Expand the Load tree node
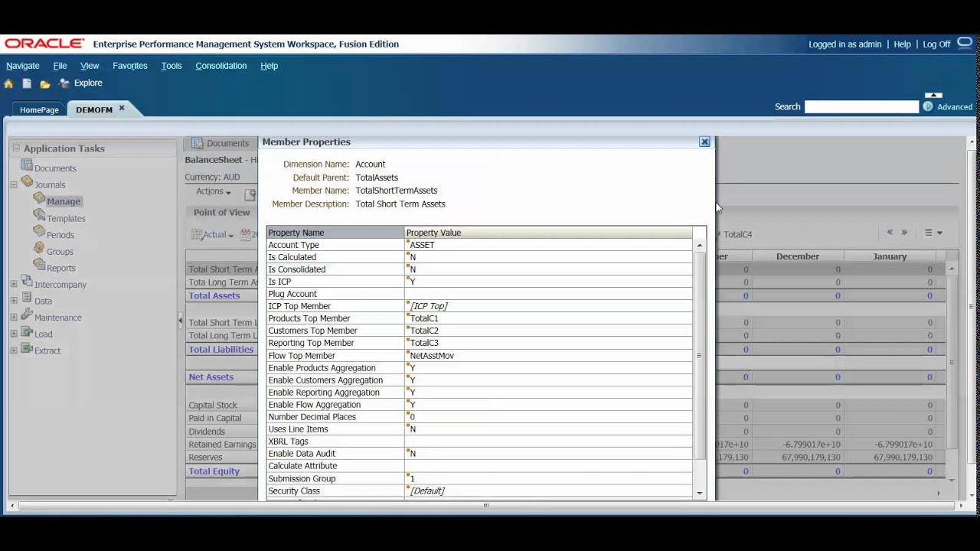 pyautogui.click(x=14, y=334)
